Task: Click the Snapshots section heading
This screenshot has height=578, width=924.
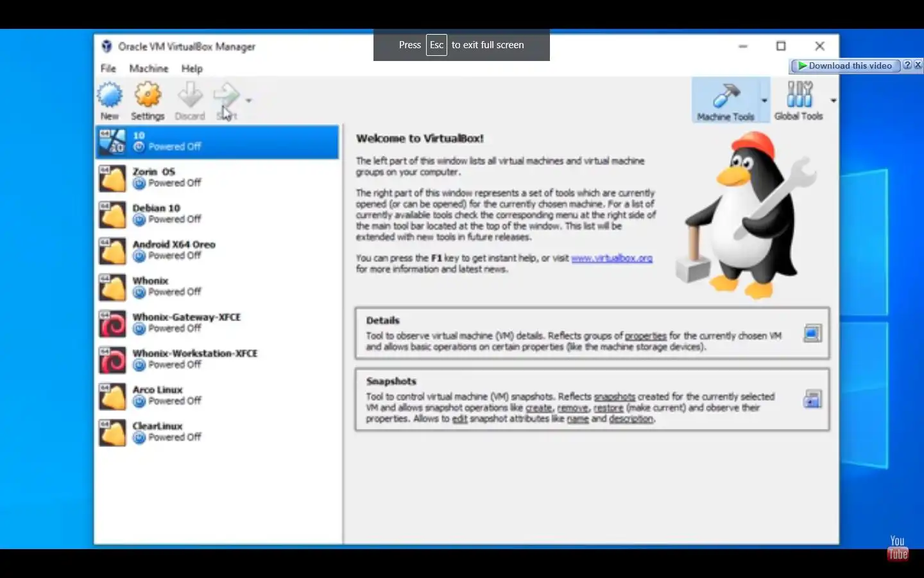Action: [x=391, y=381]
